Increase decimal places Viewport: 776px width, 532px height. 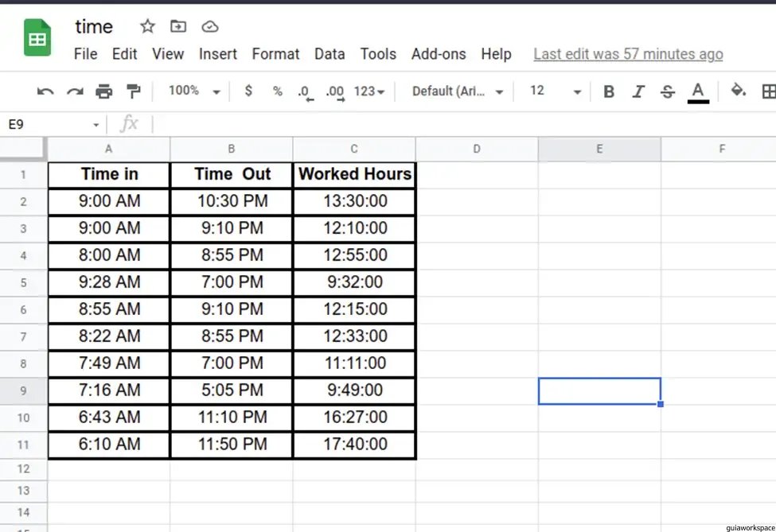point(335,92)
